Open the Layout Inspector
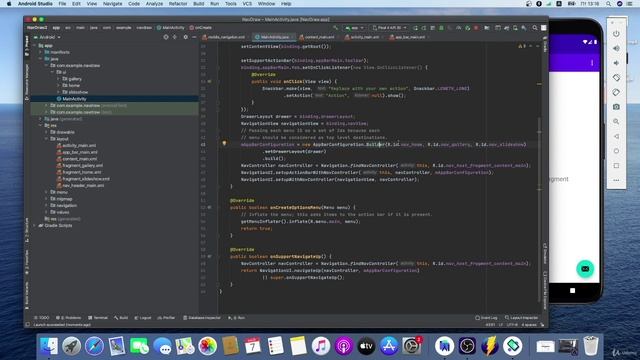 coord(522,318)
